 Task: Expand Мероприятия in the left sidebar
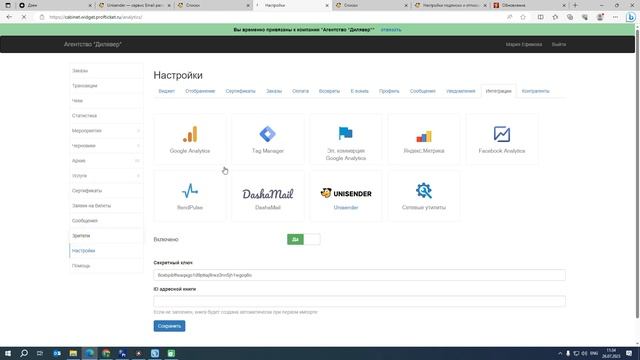coord(106,131)
